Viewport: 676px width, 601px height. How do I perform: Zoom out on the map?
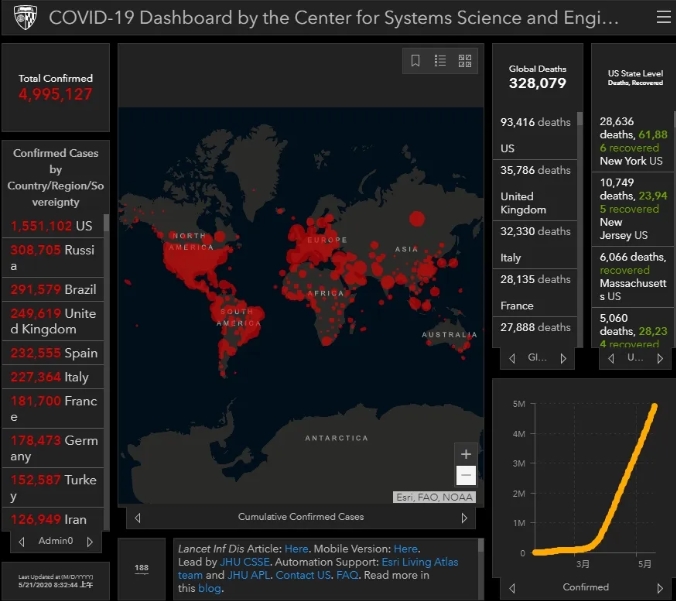pos(465,476)
